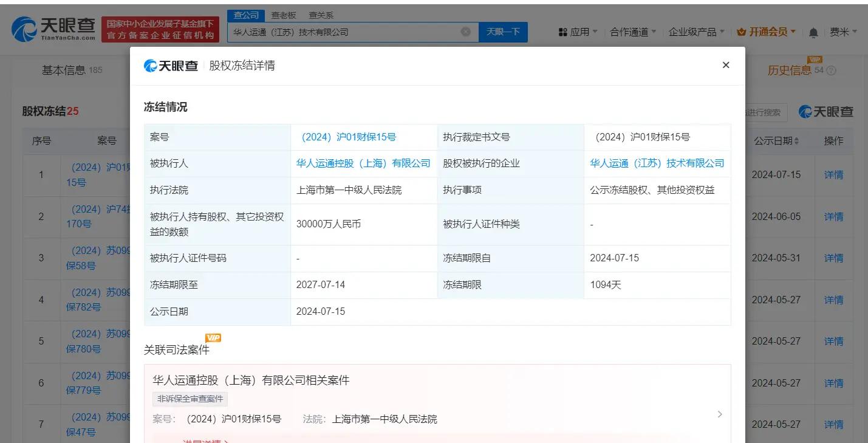Click the 天眼查 logo in header
Viewport: 868px width, 443px height.
(x=53, y=28)
